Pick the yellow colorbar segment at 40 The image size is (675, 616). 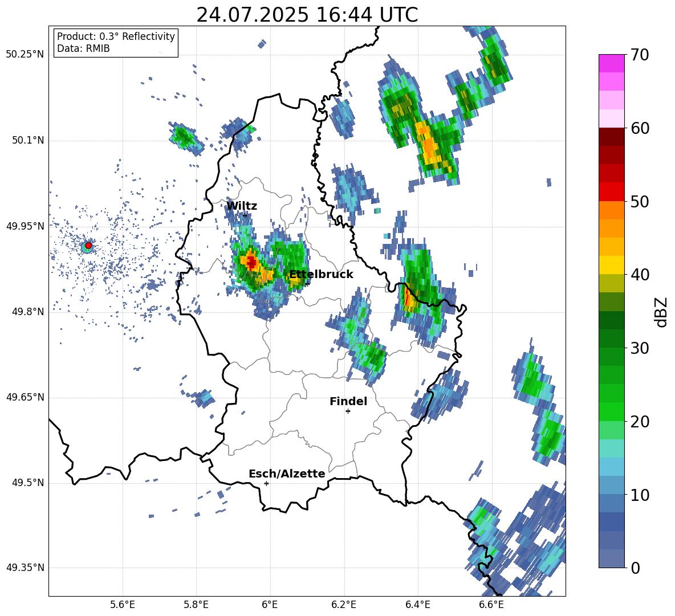pos(611,265)
